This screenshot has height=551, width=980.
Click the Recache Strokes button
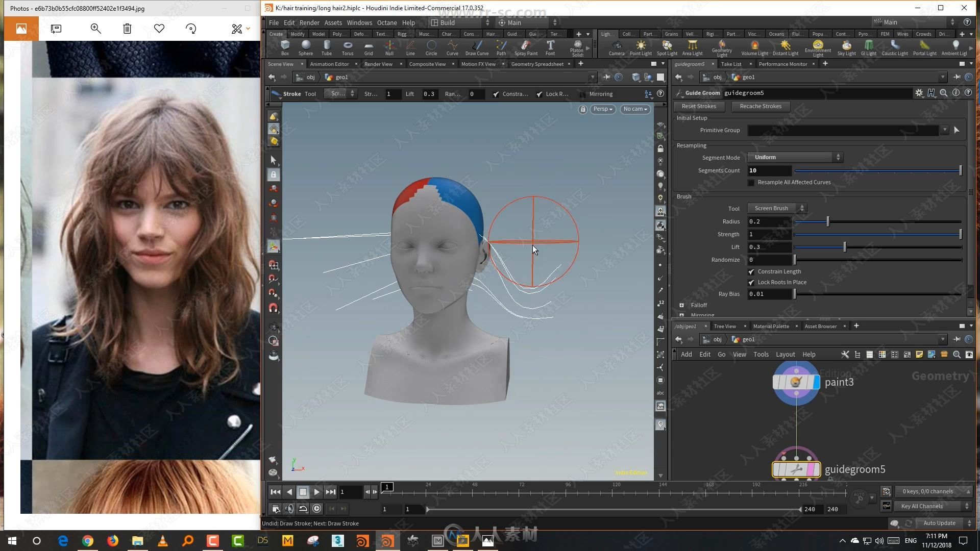coord(760,106)
